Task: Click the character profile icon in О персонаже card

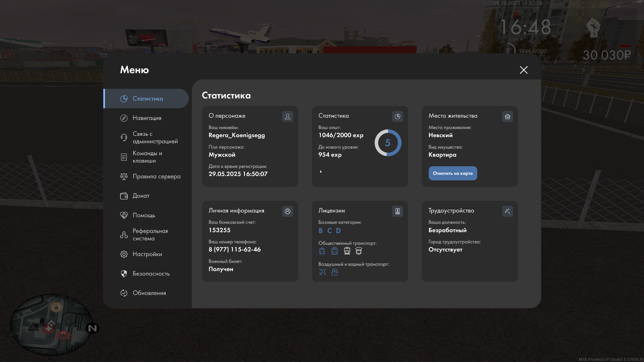Action: (x=287, y=116)
